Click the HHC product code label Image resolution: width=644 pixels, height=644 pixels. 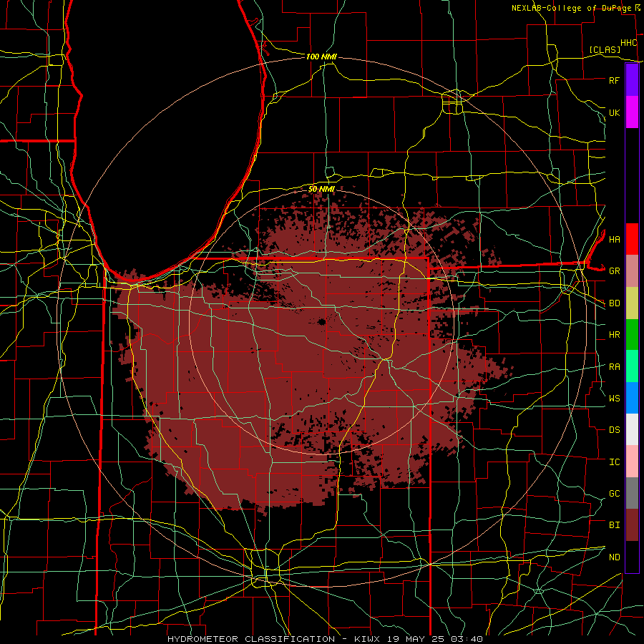(628, 43)
